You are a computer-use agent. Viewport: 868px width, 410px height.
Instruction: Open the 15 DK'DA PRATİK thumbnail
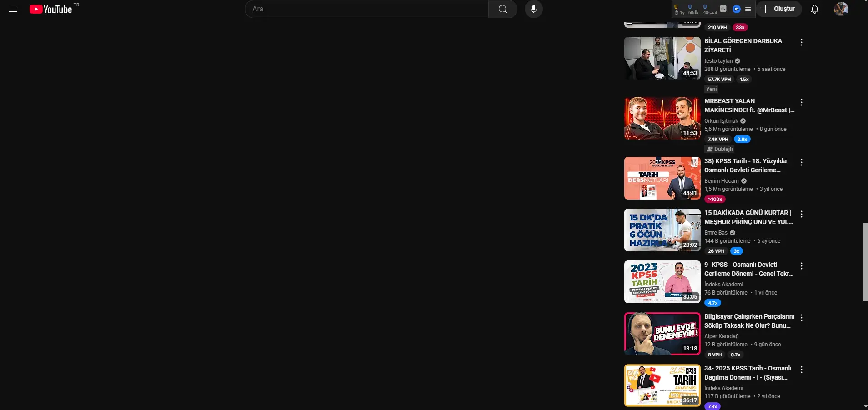pyautogui.click(x=662, y=230)
